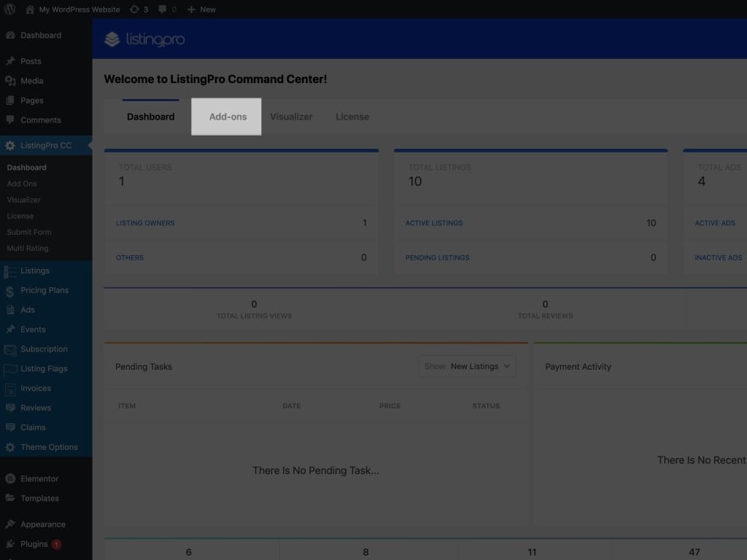This screenshot has height=560, width=747.
Task: Click the Pages icon in sidebar
Action: [x=10, y=101]
